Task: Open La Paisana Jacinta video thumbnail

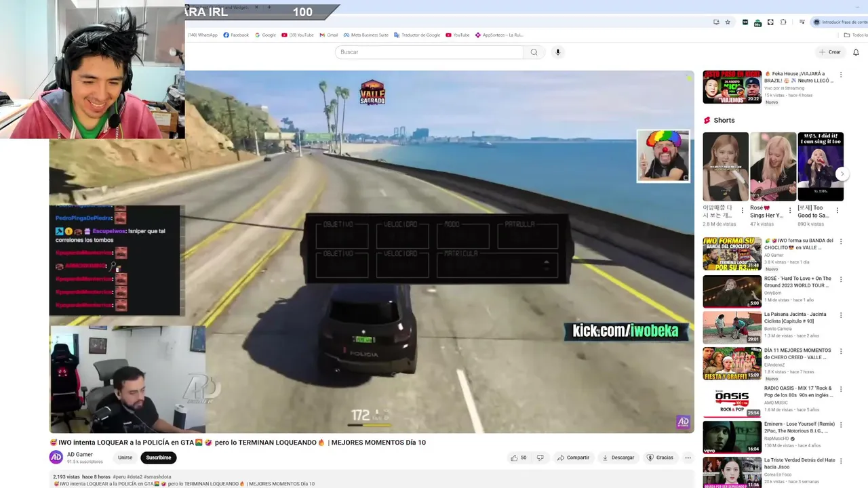Action: tap(732, 327)
